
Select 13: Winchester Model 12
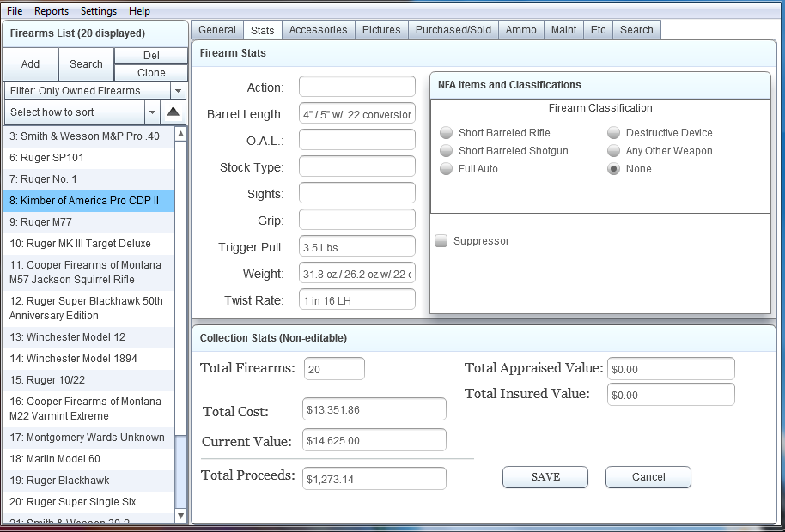coord(89,337)
